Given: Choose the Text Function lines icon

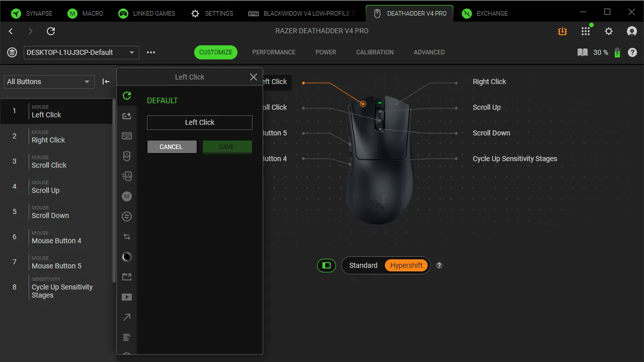Looking at the screenshot, I should 127,337.
